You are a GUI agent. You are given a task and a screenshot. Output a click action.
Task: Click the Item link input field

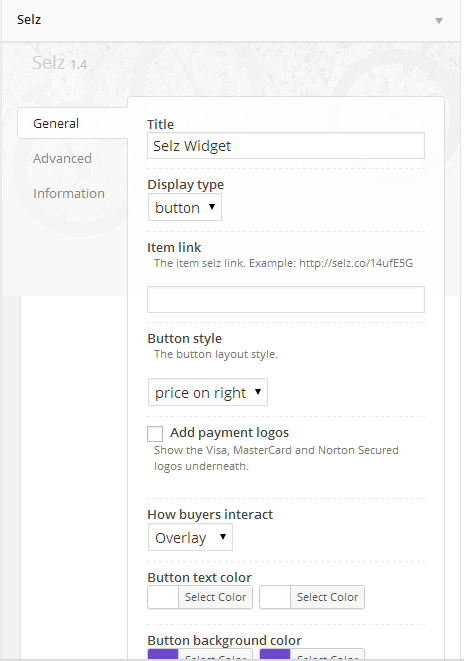click(286, 300)
